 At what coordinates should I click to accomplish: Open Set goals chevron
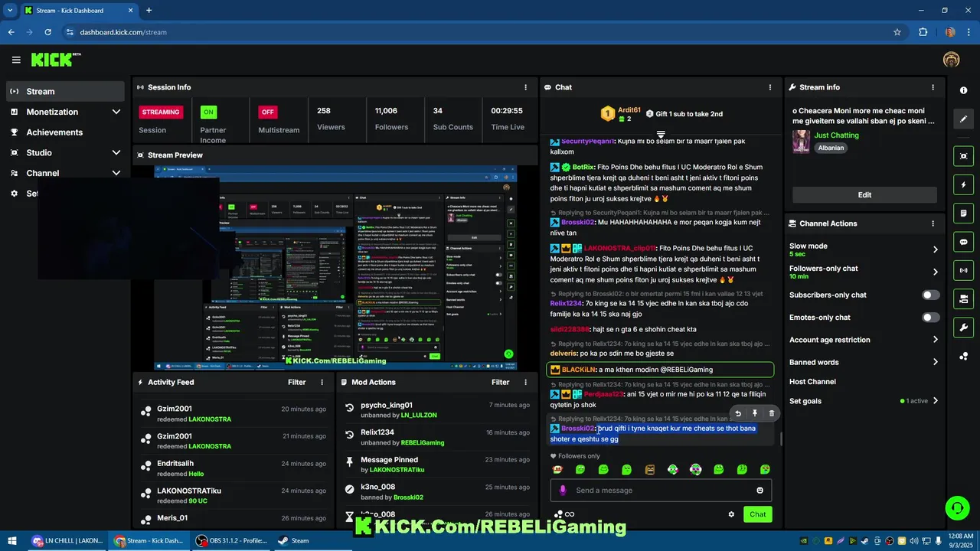click(935, 401)
